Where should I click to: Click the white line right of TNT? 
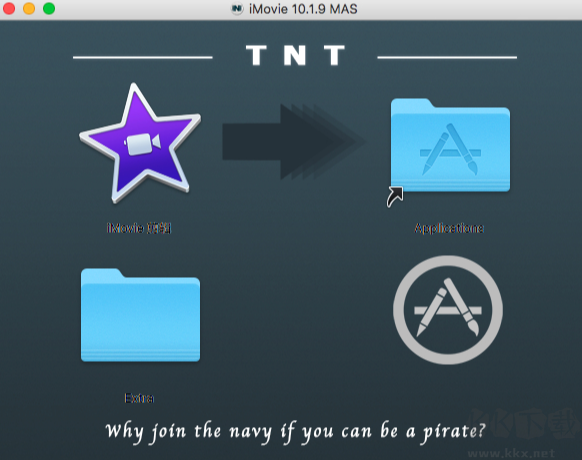(447, 58)
